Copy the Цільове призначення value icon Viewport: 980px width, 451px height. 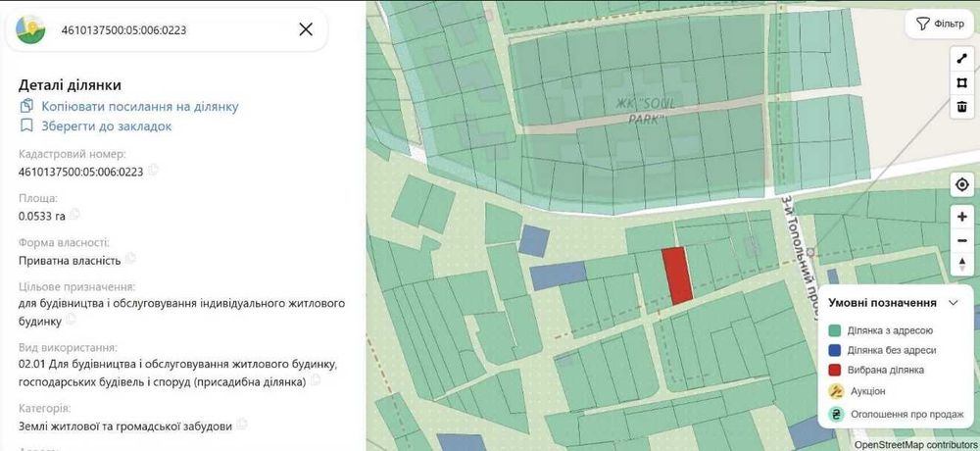pyautogui.click(x=71, y=319)
